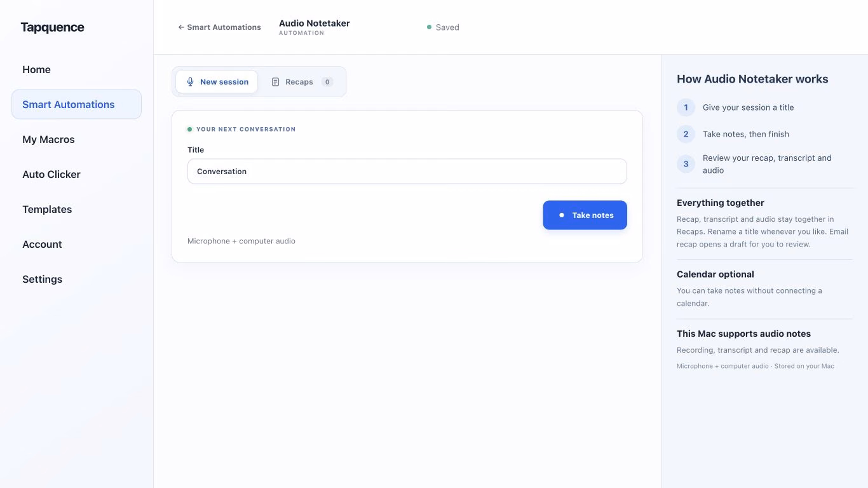Image resolution: width=868 pixels, height=488 pixels.
Task: Switch to the New session tab
Action: pos(217,82)
